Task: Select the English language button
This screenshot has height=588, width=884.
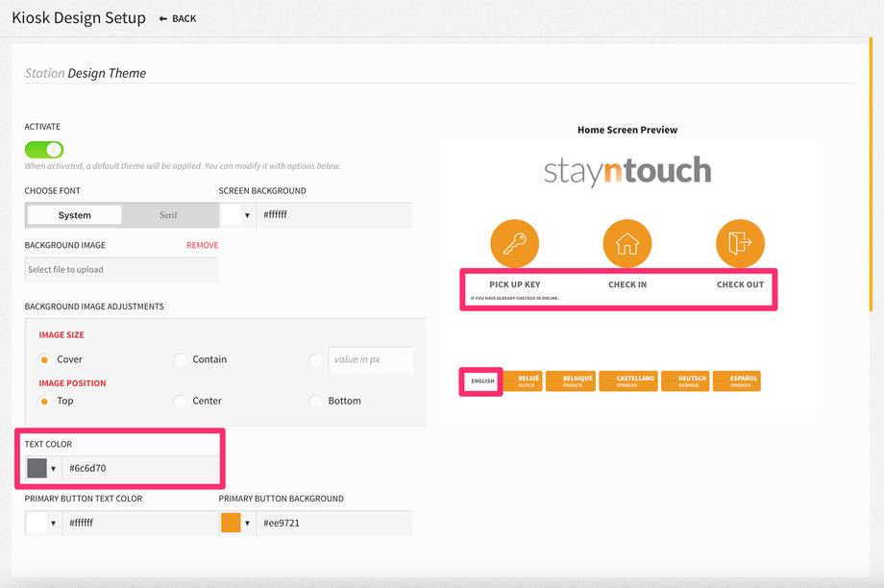Action: coord(482,381)
